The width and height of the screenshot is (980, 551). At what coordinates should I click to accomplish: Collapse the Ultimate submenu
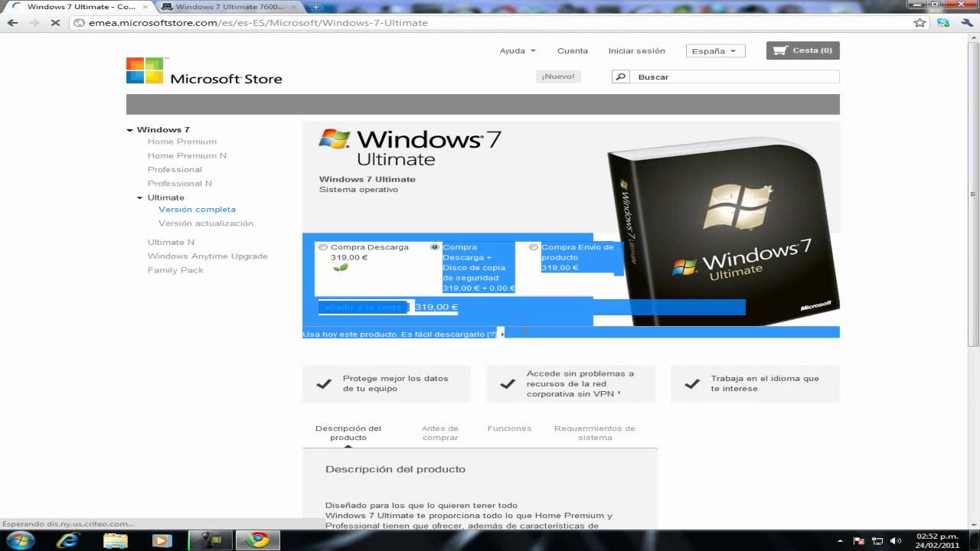140,197
